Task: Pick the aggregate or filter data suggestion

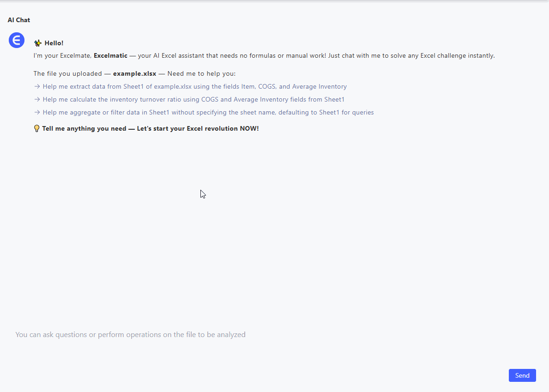Action: pyautogui.click(x=208, y=112)
